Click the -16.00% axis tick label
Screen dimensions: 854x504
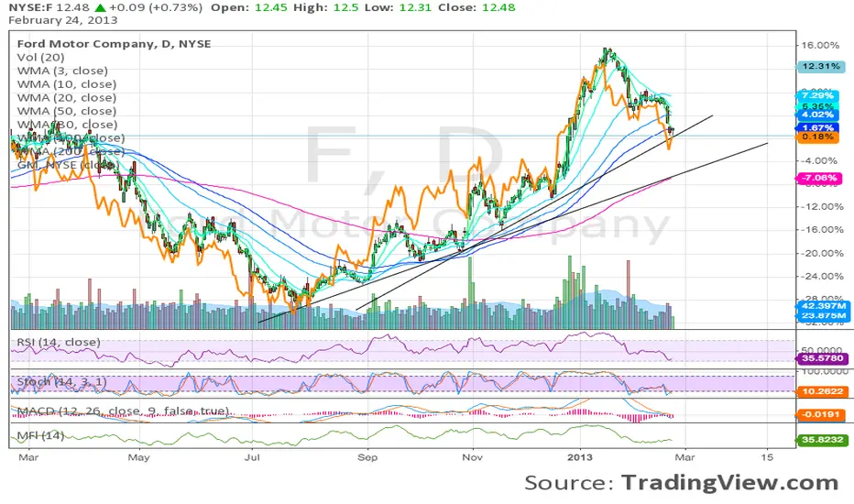tap(821, 229)
